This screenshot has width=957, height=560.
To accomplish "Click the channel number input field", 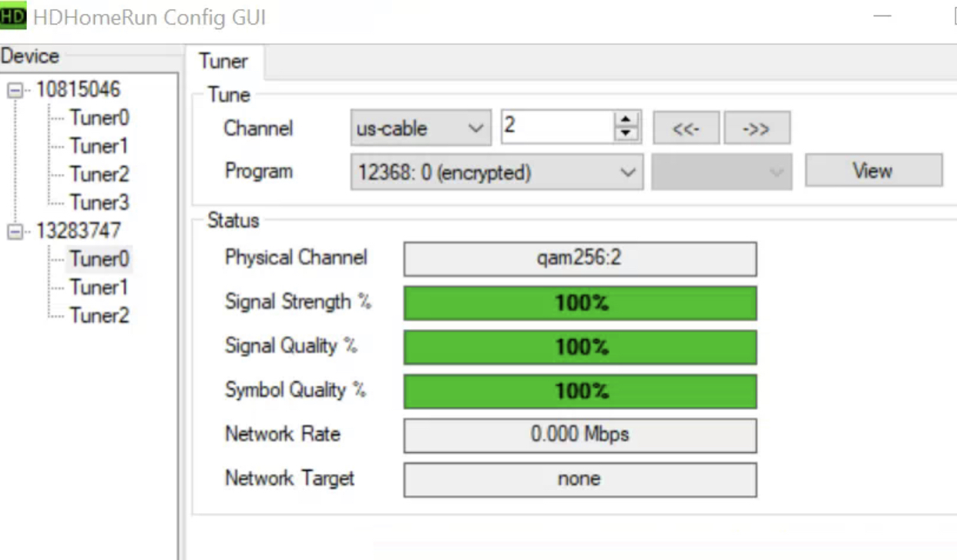I will pos(556,127).
